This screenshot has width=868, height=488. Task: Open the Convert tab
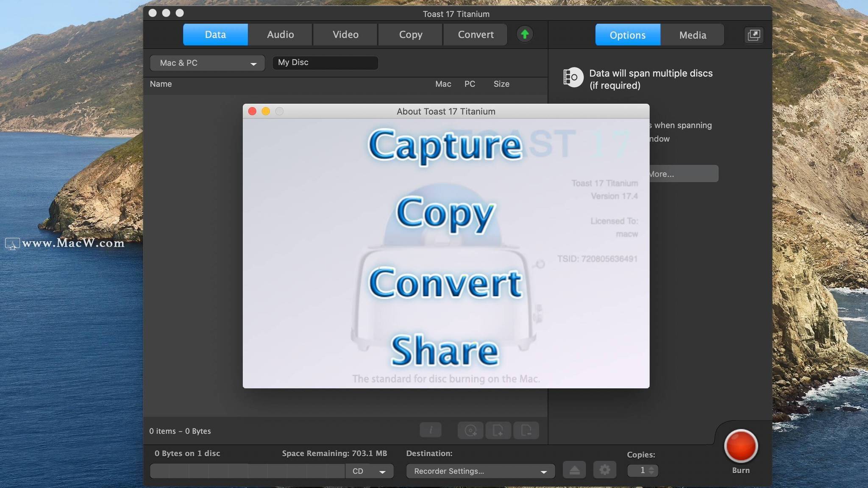[x=476, y=34]
